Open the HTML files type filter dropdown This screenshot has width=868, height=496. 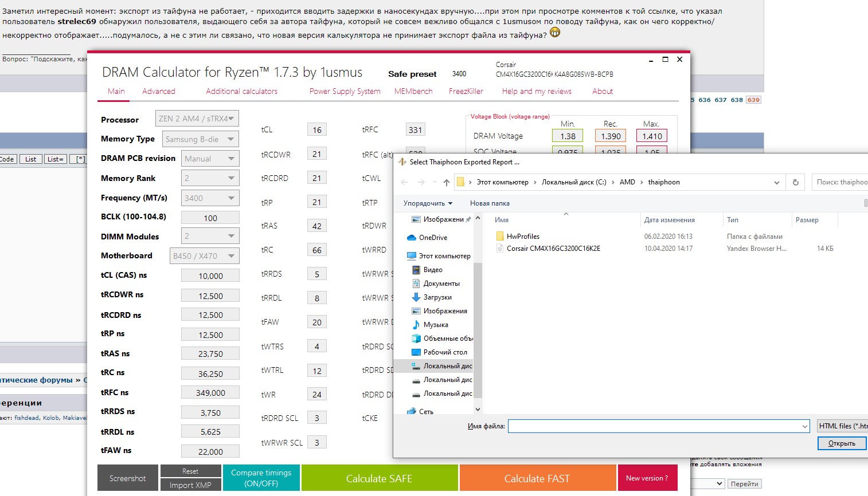[x=842, y=426]
